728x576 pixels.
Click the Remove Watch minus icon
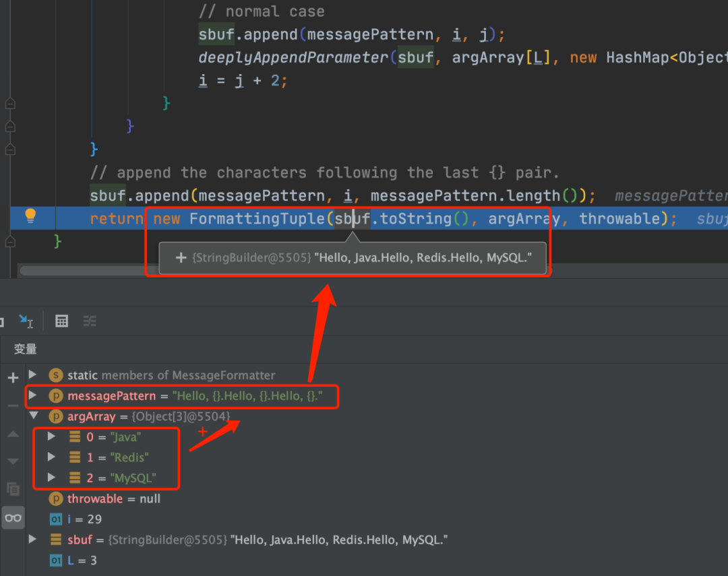(x=13, y=406)
